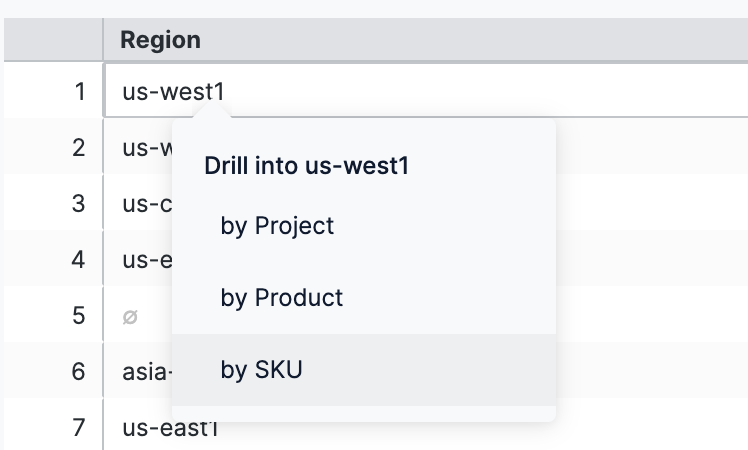Screen dimensions: 748x450
Task: Select the us-west1 cell in row 1
Action: point(174,92)
